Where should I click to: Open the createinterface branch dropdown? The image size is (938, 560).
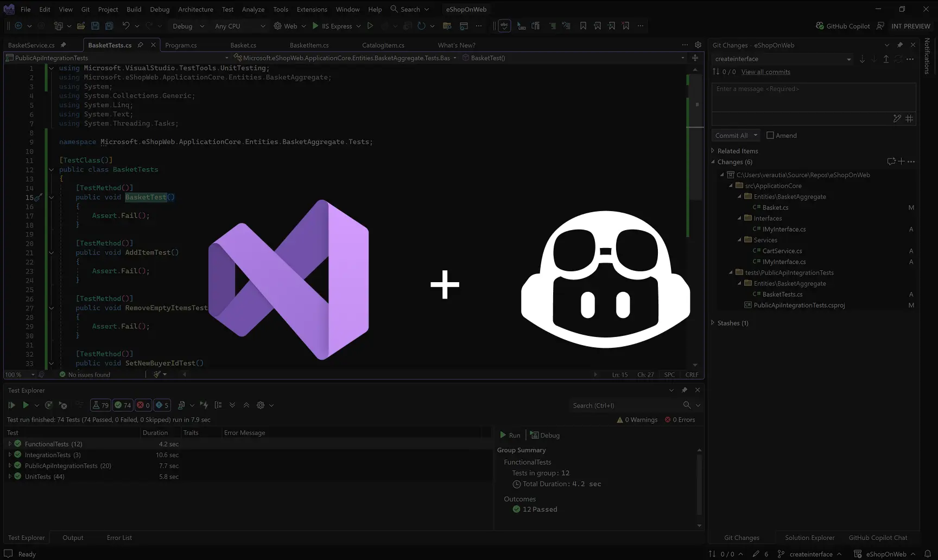[848, 59]
